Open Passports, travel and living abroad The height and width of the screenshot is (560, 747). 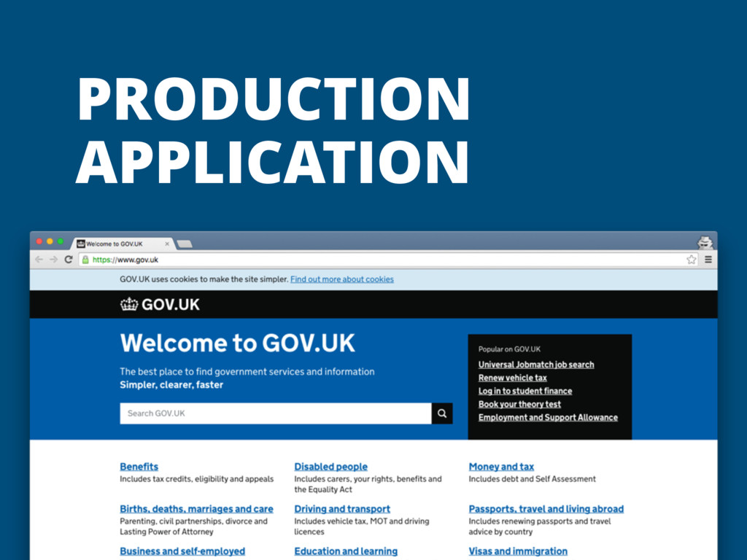(x=546, y=509)
